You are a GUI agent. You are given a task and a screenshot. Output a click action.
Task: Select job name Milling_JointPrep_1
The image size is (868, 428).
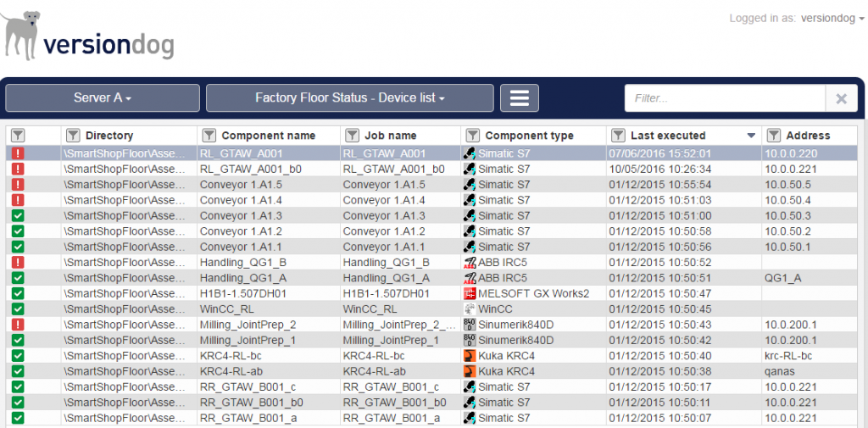click(391, 340)
